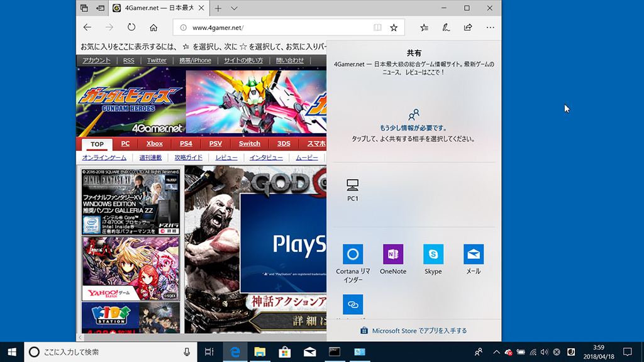Image resolution: width=644 pixels, height=362 pixels.
Task: Open the Windows taskbar People icon
Action: tap(479, 352)
